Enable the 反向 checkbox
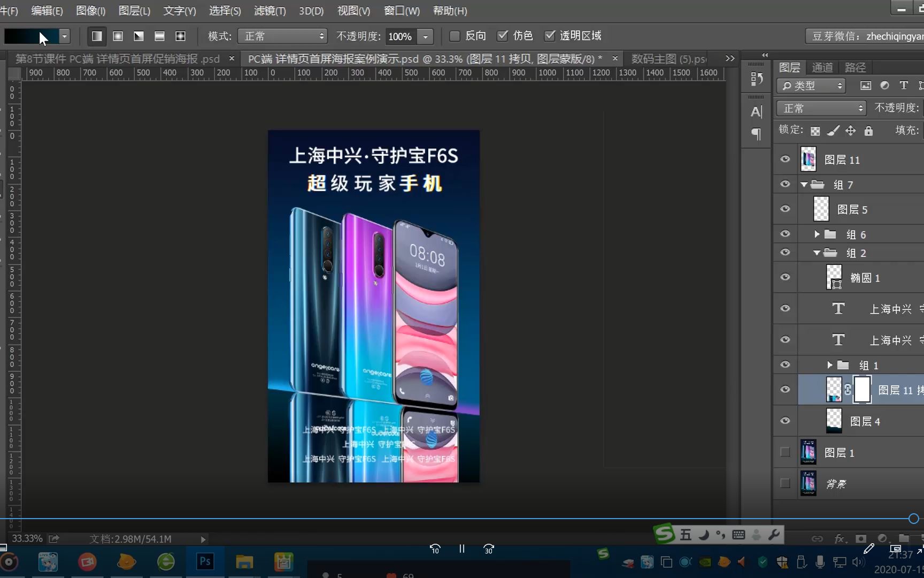 point(455,36)
